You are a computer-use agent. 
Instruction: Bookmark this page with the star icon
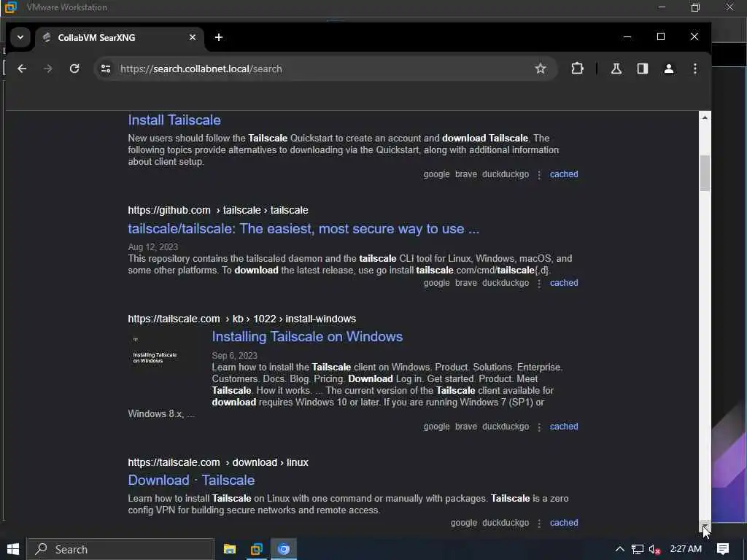[541, 69]
